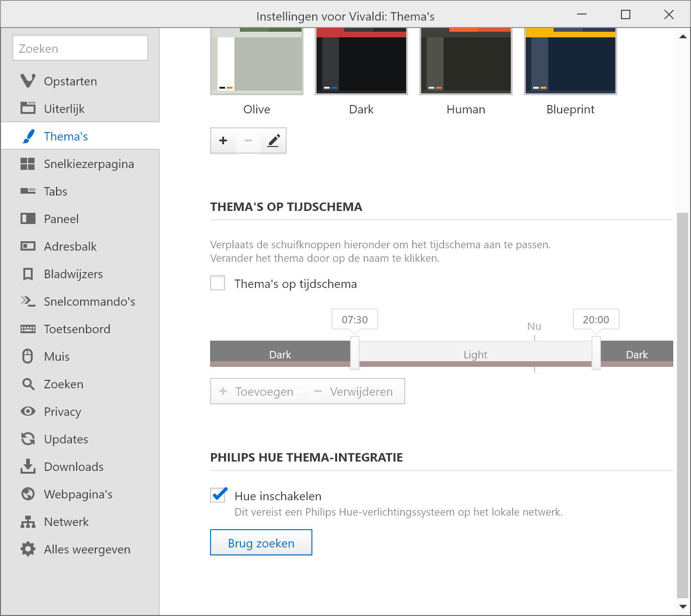Viewport: 691px width, 616px height.
Task: Click the first Dark segment on timeline
Action: point(280,354)
